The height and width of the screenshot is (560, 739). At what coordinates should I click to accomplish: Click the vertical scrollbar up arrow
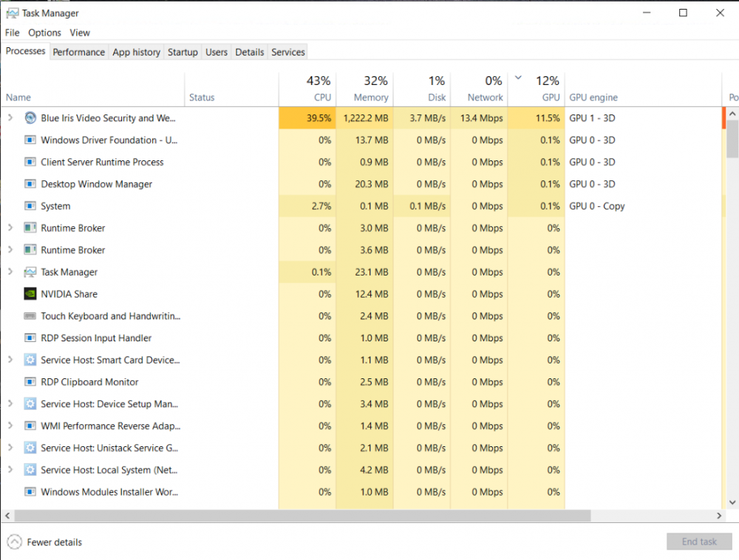pyautogui.click(x=732, y=114)
